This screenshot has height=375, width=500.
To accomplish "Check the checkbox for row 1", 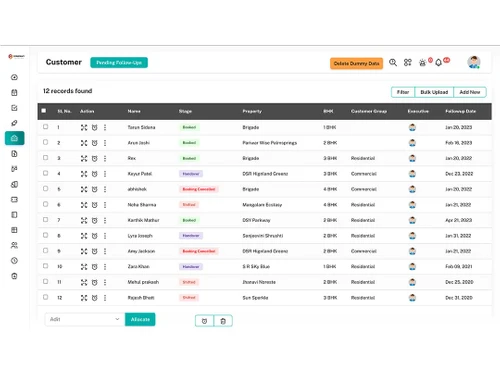I will point(45,127).
